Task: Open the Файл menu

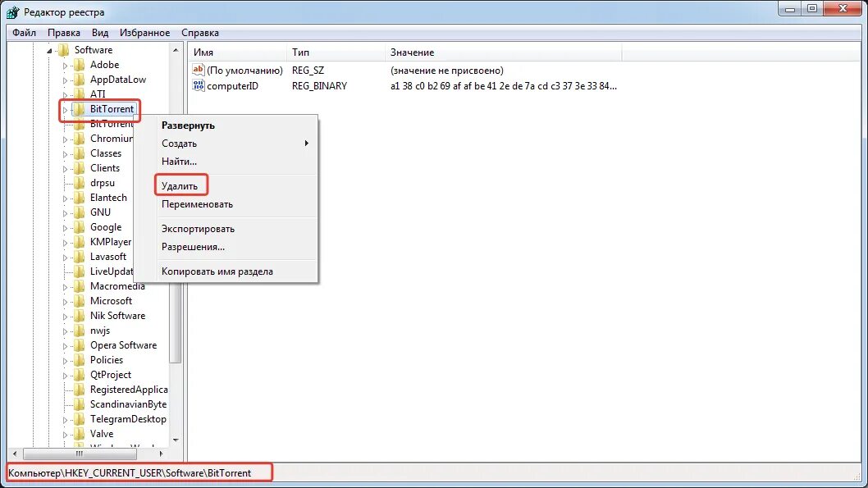Action: point(25,33)
